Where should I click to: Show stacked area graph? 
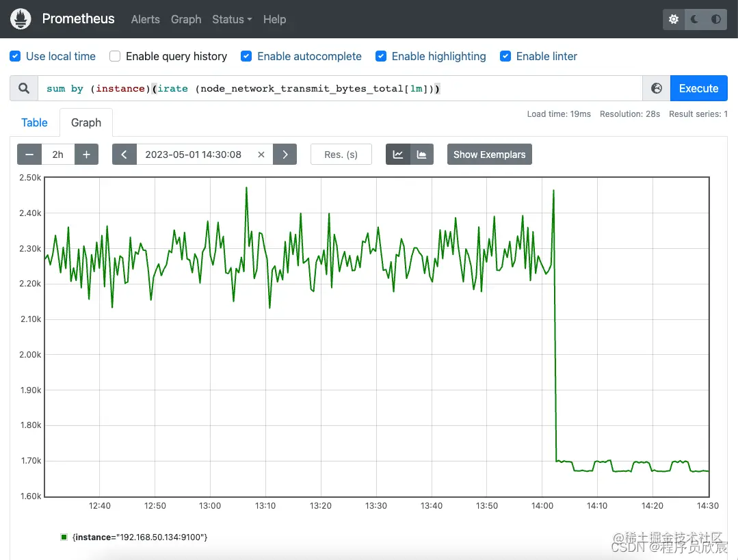pos(422,155)
